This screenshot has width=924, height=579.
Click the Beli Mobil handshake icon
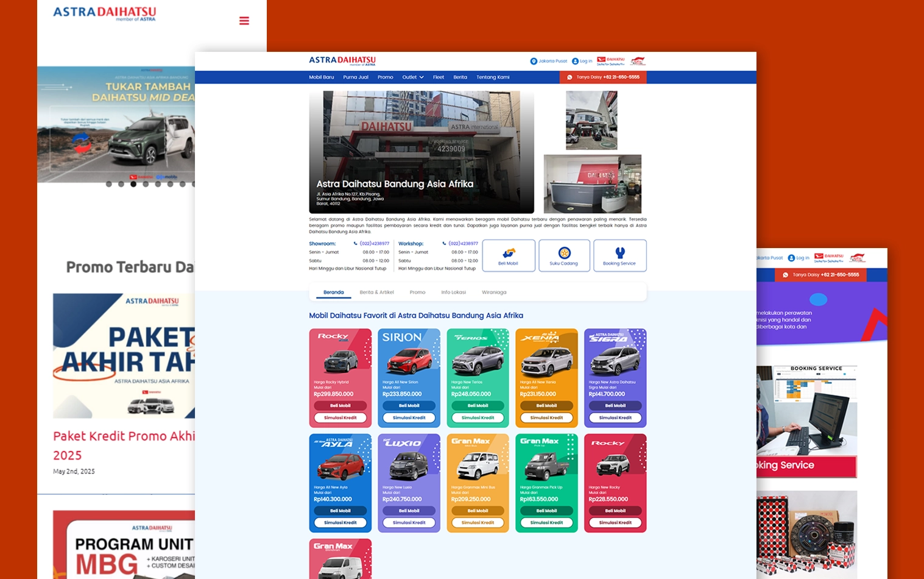pos(509,252)
